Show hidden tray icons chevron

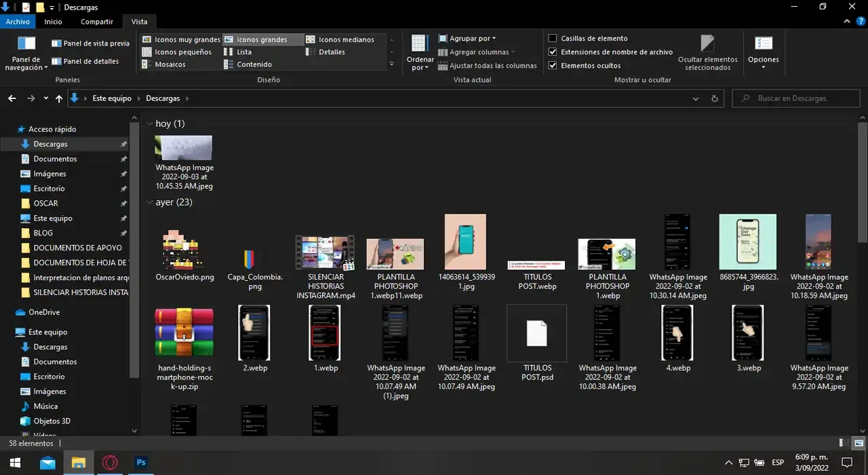pyautogui.click(x=728, y=463)
